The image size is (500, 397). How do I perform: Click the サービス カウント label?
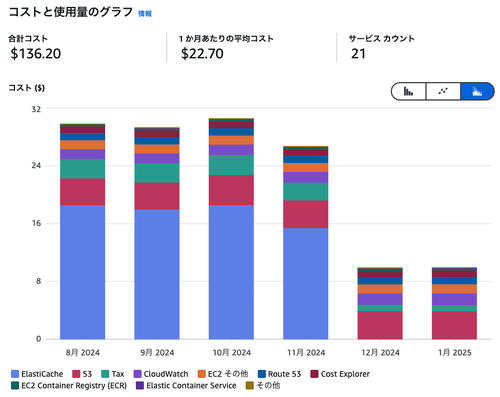coord(381,39)
